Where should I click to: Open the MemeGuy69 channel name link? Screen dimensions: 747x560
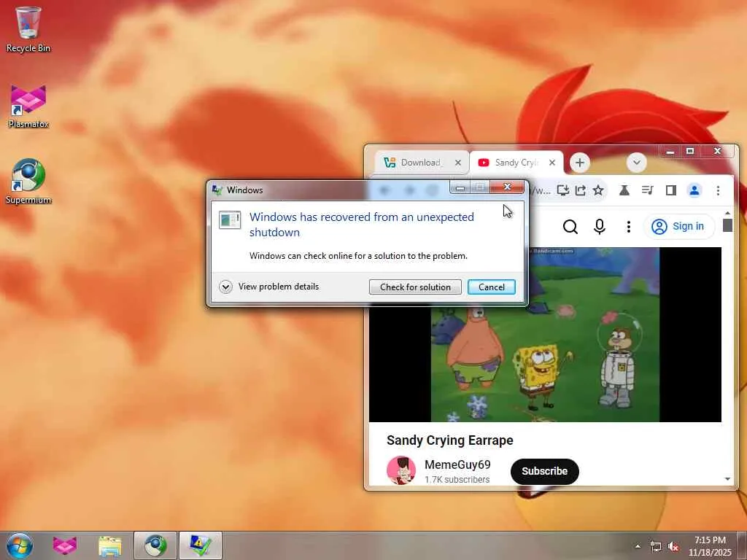coord(457,464)
